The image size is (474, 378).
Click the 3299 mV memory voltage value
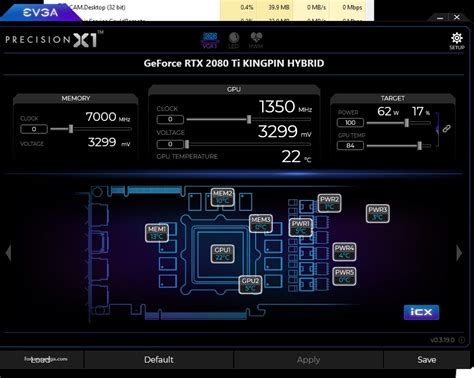109,142
